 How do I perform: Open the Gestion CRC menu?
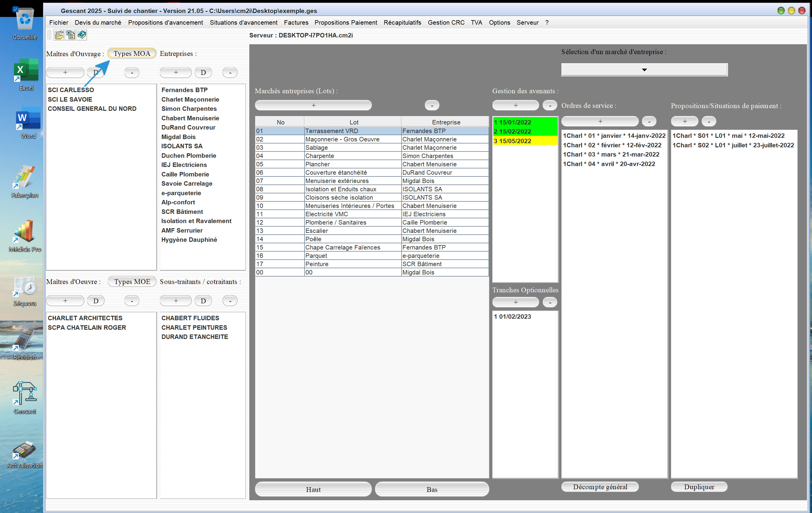pyautogui.click(x=446, y=23)
